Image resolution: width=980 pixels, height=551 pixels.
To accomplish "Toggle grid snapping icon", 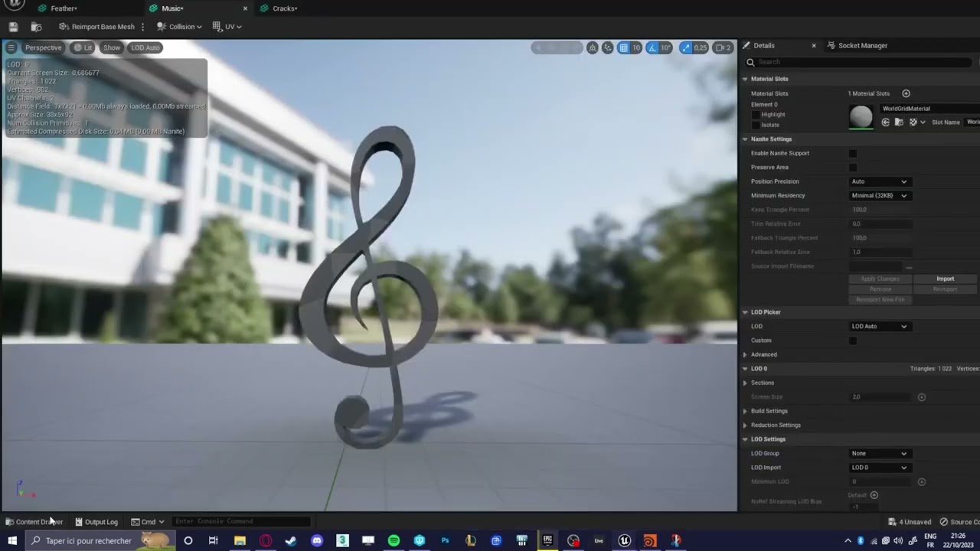I will coord(624,47).
